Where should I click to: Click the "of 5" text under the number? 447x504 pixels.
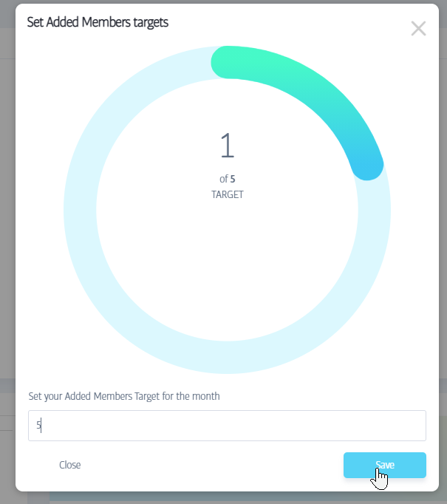click(227, 179)
